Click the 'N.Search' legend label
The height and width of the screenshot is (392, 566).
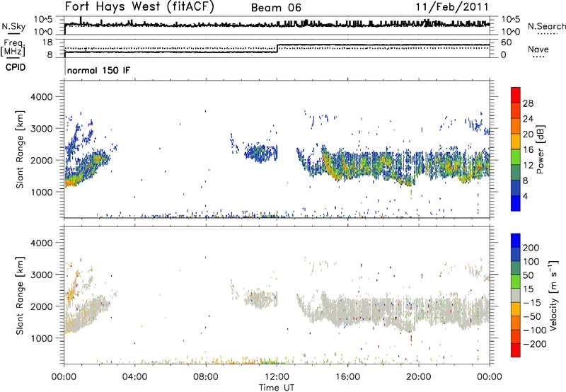(547, 26)
